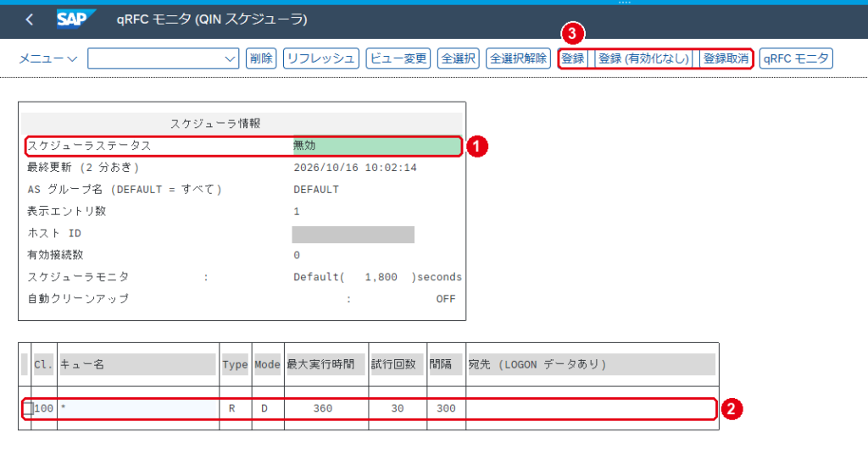Open the メニュー menu
The width and height of the screenshot is (868, 454).
coord(47,58)
